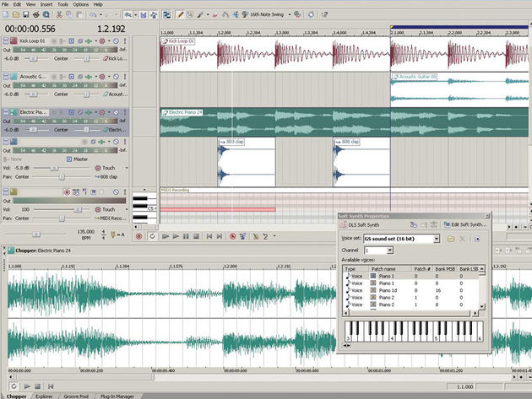Switch to the Explorer tab

click(x=44, y=396)
